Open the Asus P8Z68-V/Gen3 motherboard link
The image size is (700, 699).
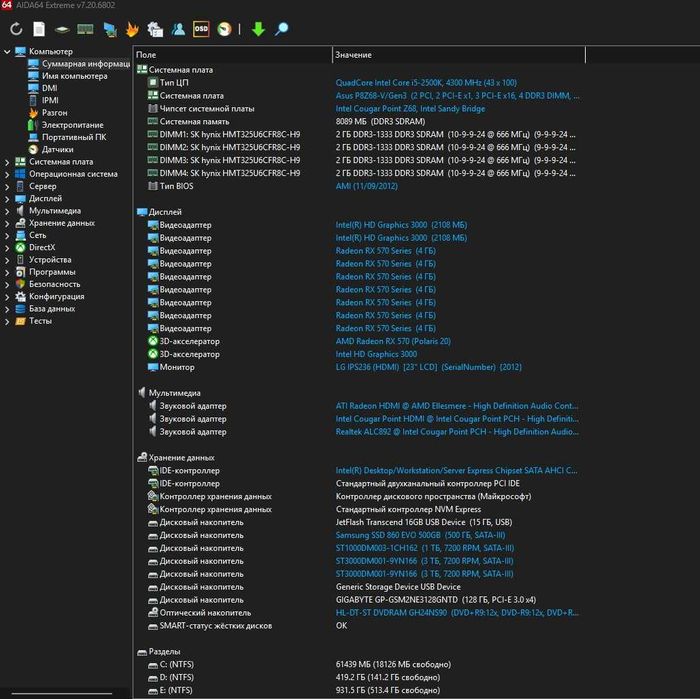[457, 96]
